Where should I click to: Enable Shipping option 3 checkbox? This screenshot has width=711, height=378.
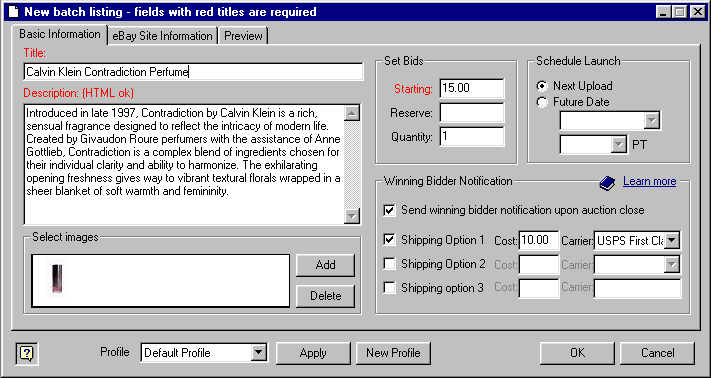pos(389,287)
